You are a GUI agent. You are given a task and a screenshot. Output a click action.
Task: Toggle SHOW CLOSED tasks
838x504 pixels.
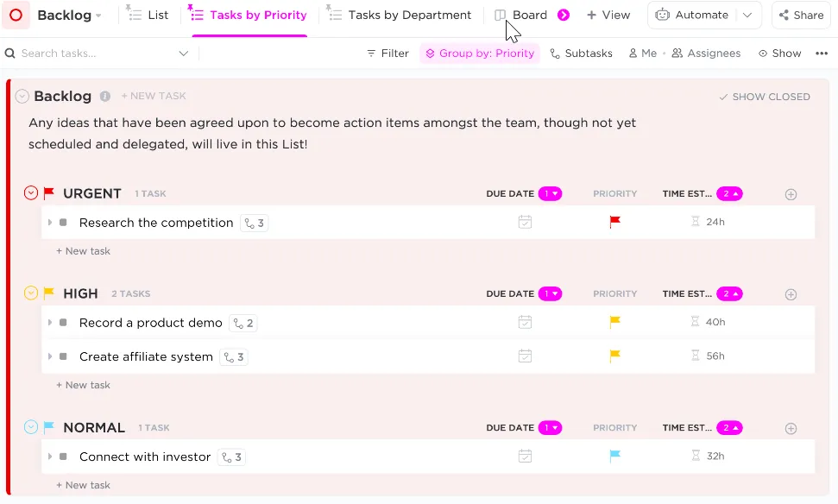pos(765,97)
